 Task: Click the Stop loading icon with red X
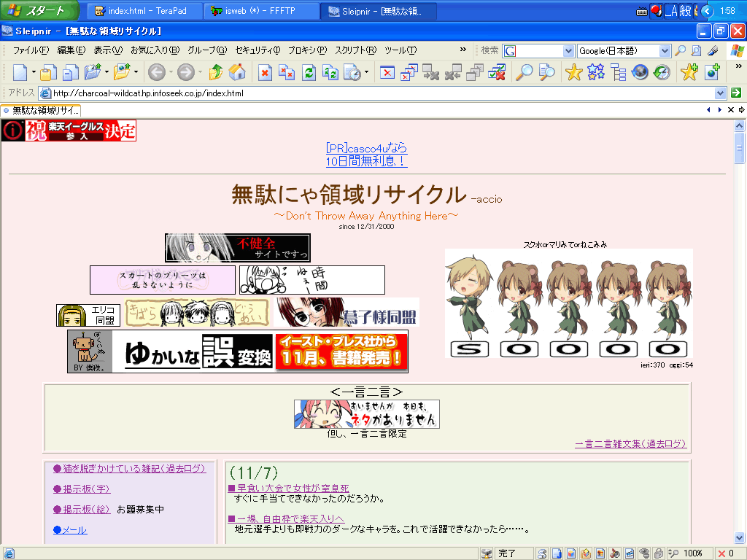click(x=265, y=72)
